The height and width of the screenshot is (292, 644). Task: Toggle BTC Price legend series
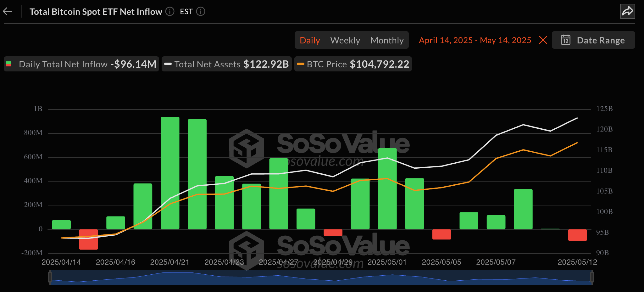(x=353, y=64)
